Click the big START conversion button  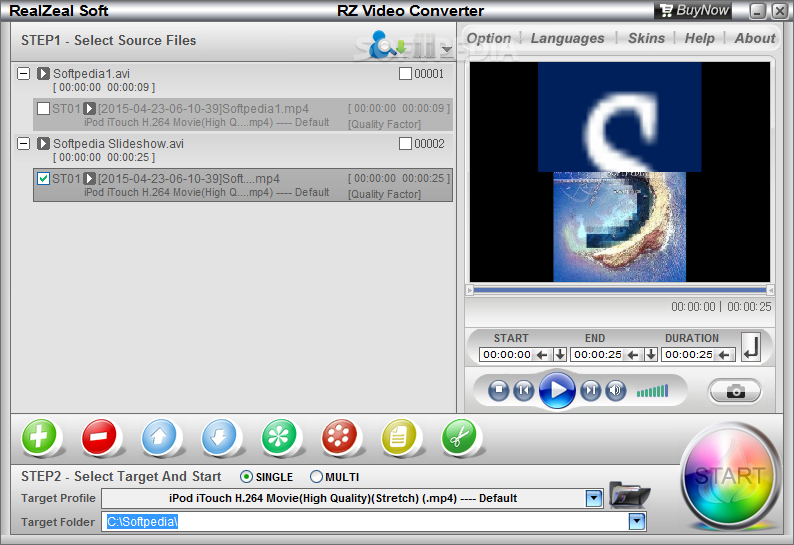coord(730,476)
